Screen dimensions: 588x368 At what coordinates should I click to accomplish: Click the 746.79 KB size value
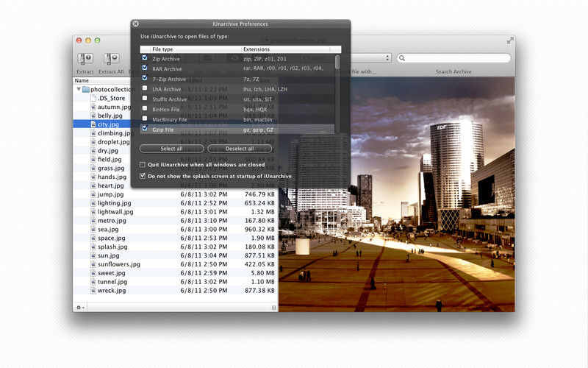tap(259, 194)
